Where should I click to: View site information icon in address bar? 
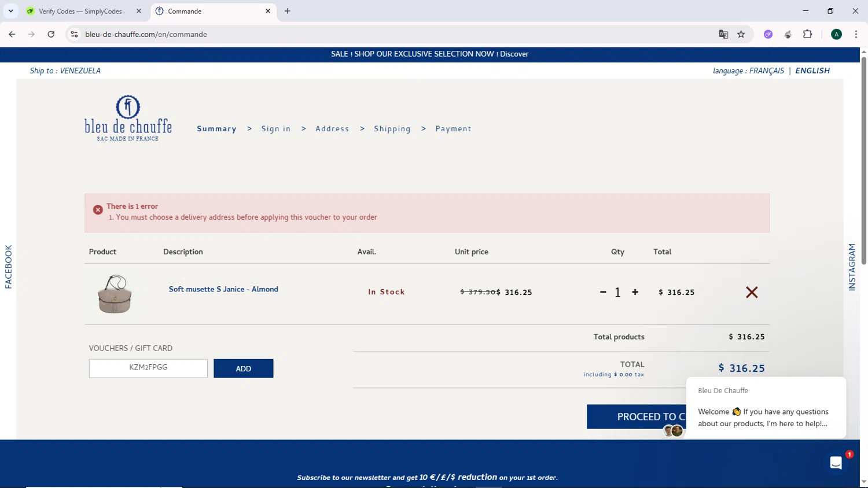point(74,34)
